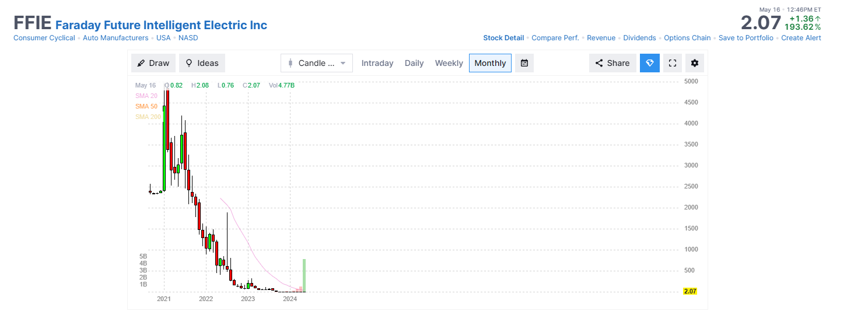This screenshot has height=318, width=868.
Task: Click the FFIE ticker symbol
Action: [x=32, y=23]
